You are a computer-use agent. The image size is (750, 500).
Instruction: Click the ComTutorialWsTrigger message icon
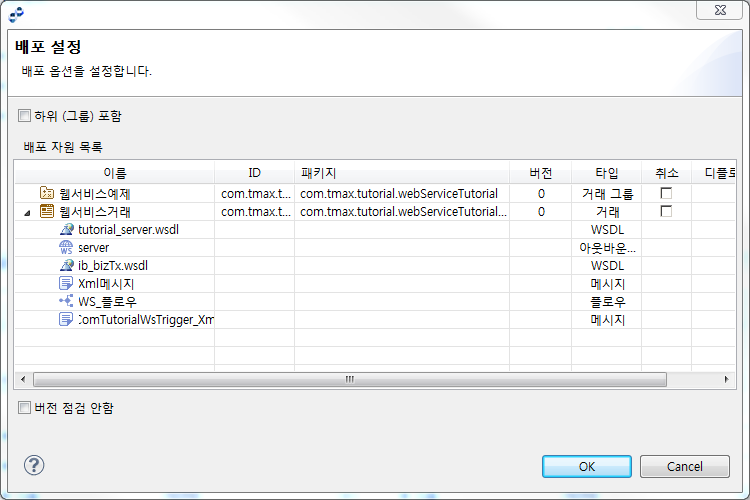[66, 319]
